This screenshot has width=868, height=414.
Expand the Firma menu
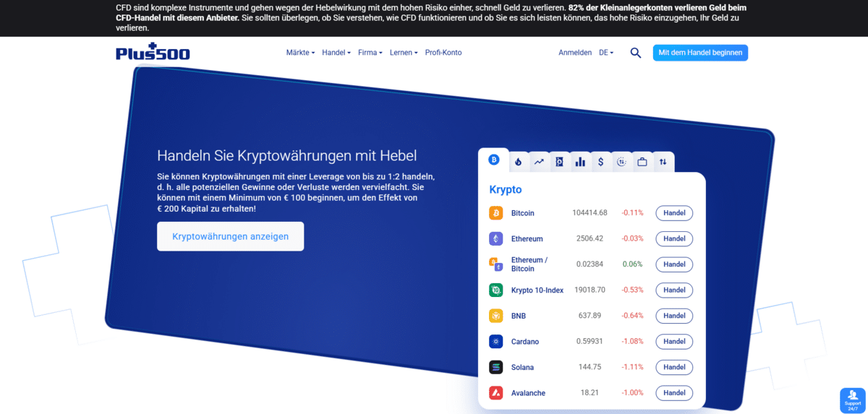(x=370, y=53)
